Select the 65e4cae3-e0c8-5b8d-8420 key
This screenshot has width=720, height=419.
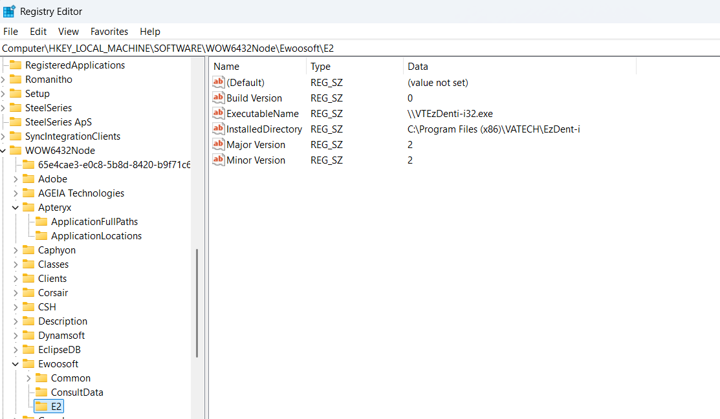pos(114,164)
